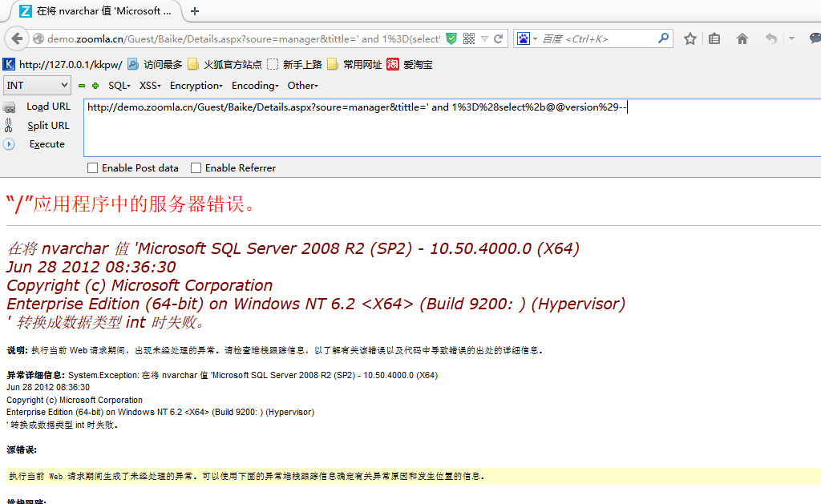Screen dimensions: 821x504
Task: Click the green minus icon in HackBar
Action: (82, 85)
